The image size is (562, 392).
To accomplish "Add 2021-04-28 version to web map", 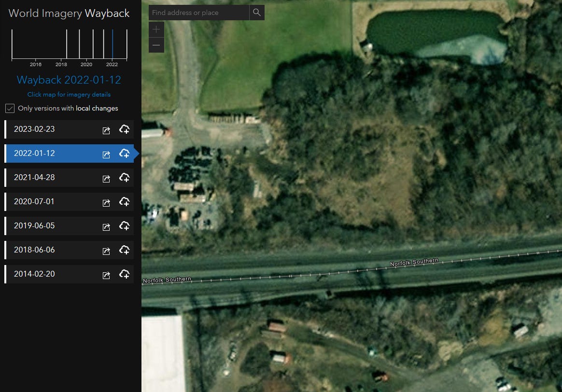I will (x=125, y=177).
